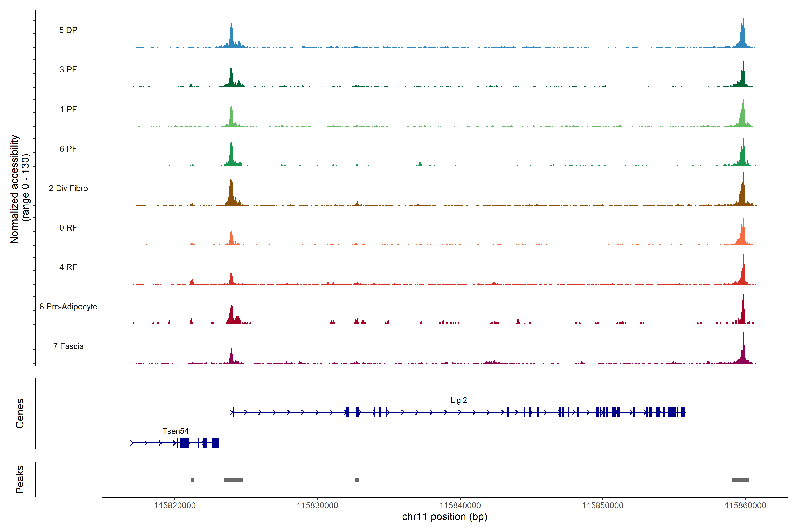The width and height of the screenshot is (798, 532).
Task: Click the x-axis tick label 115820000
Action: 175,505
